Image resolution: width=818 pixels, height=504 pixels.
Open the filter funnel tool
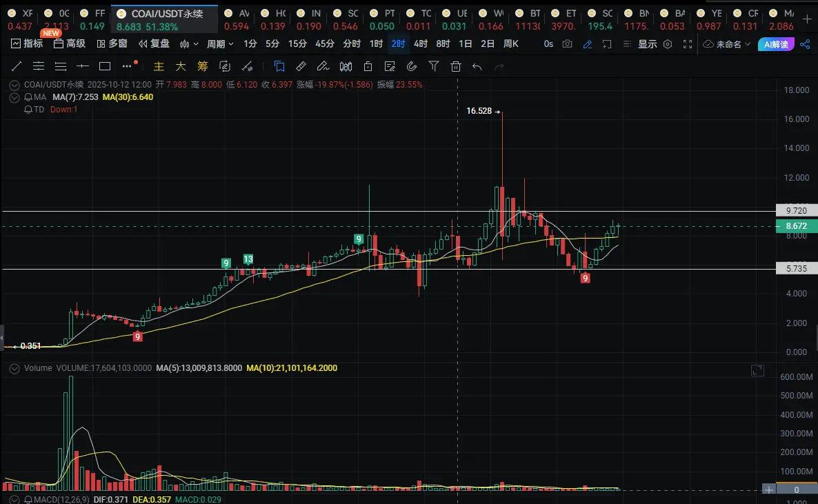tap(433, 67)
